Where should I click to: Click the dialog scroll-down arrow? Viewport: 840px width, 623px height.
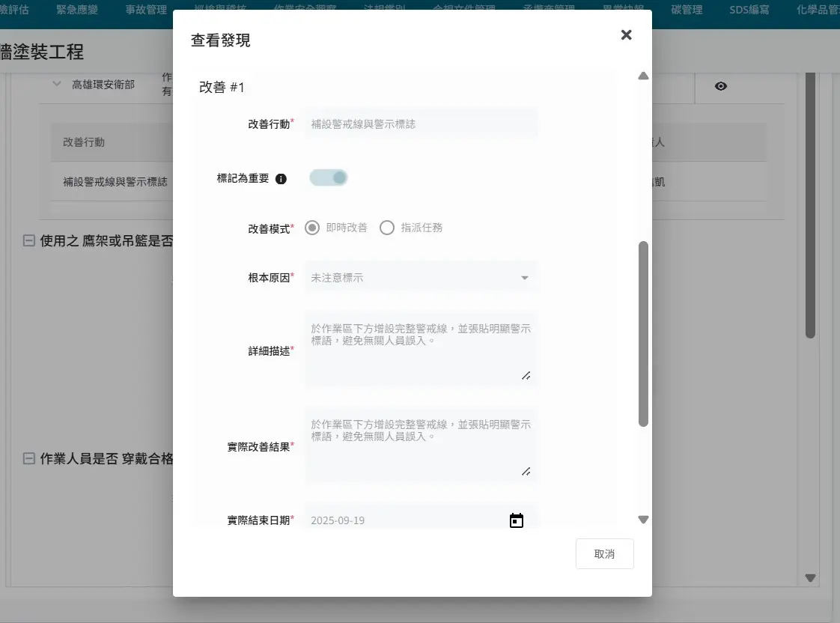tap(643, 520)
